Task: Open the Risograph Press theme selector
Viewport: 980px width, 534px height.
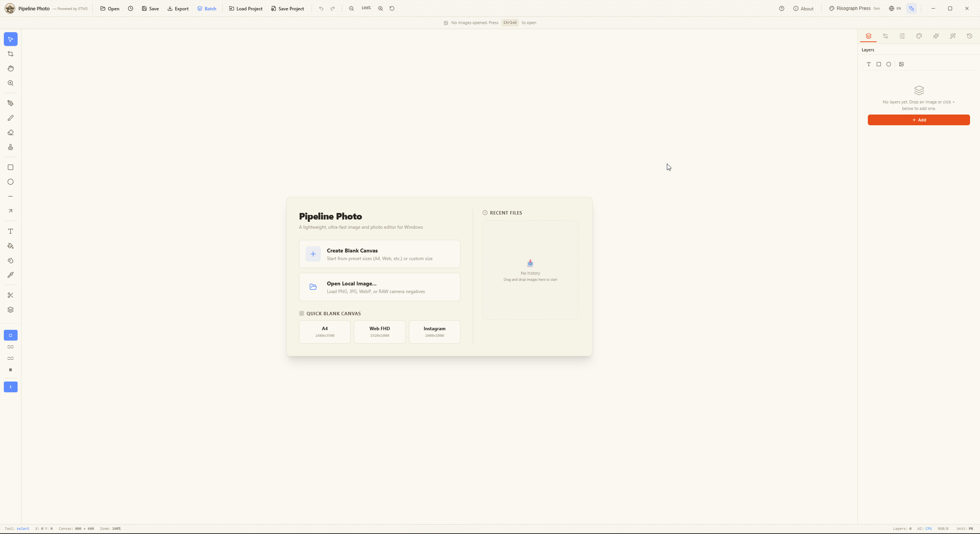Action: tap(854, 8)
